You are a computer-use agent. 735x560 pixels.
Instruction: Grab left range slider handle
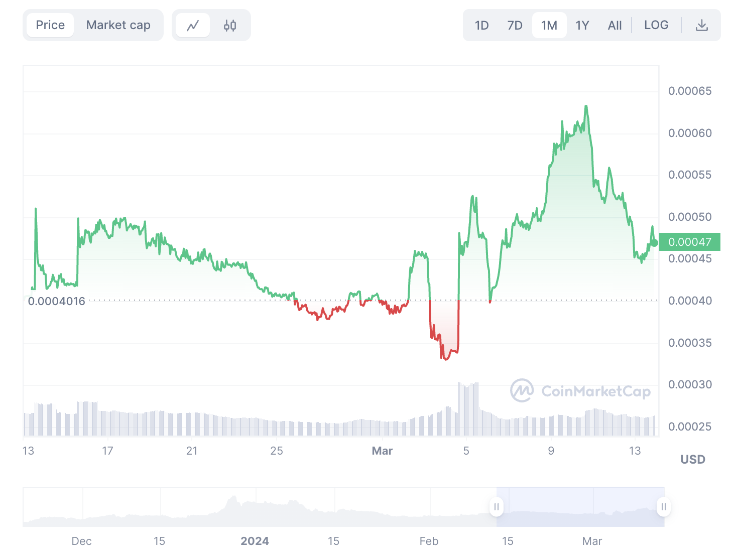point(497,507)
